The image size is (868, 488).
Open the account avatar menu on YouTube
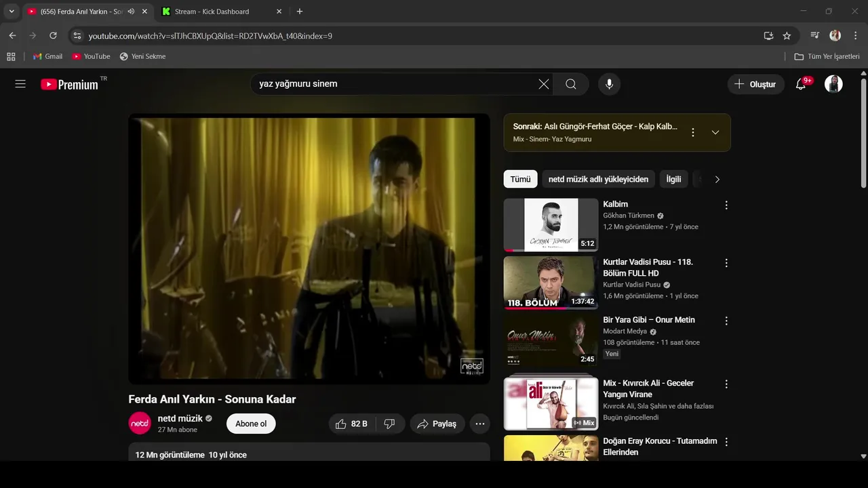pos(833,84)
